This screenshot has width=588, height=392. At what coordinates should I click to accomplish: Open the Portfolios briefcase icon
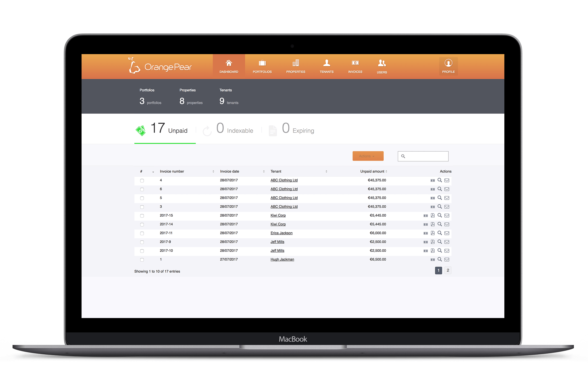[262, 63]
